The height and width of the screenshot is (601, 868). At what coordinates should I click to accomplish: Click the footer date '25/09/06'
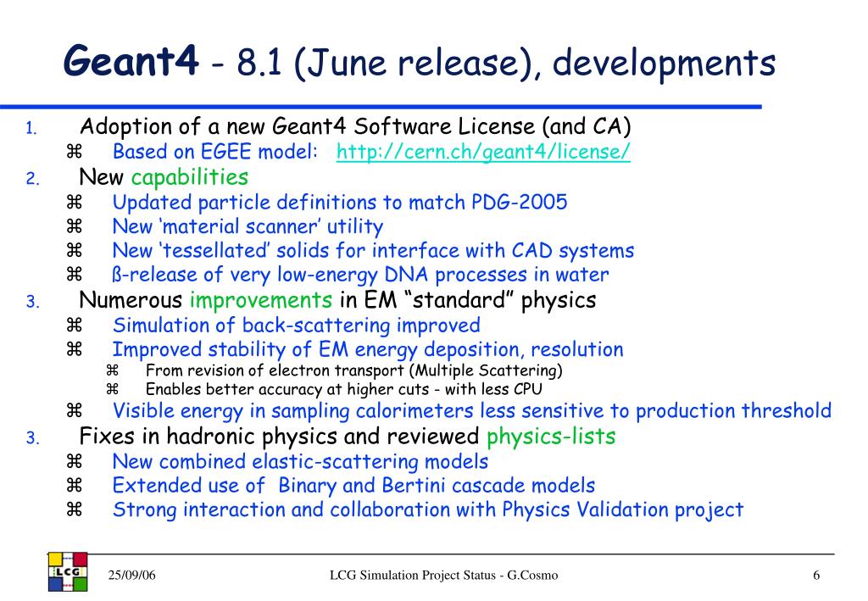click(x=131, y=575)
